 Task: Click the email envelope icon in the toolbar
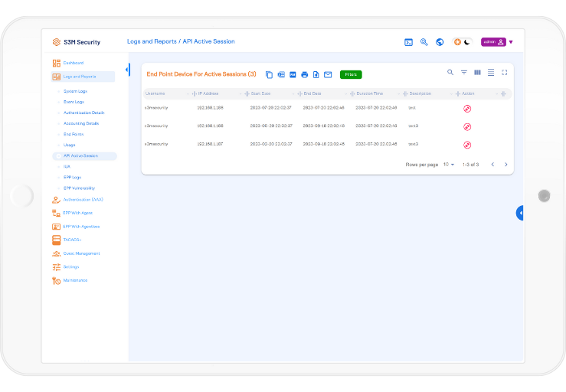pyautogui.click(x=328, y=74)
